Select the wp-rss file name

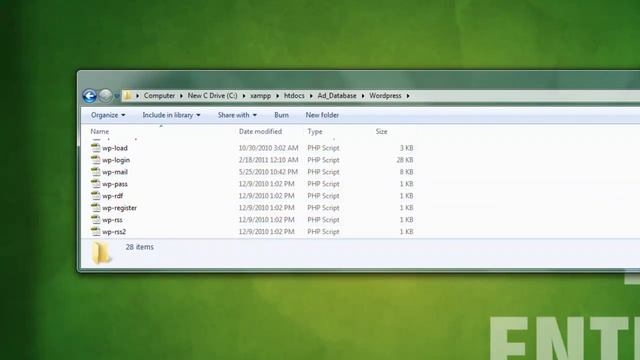tap(112, 220)
